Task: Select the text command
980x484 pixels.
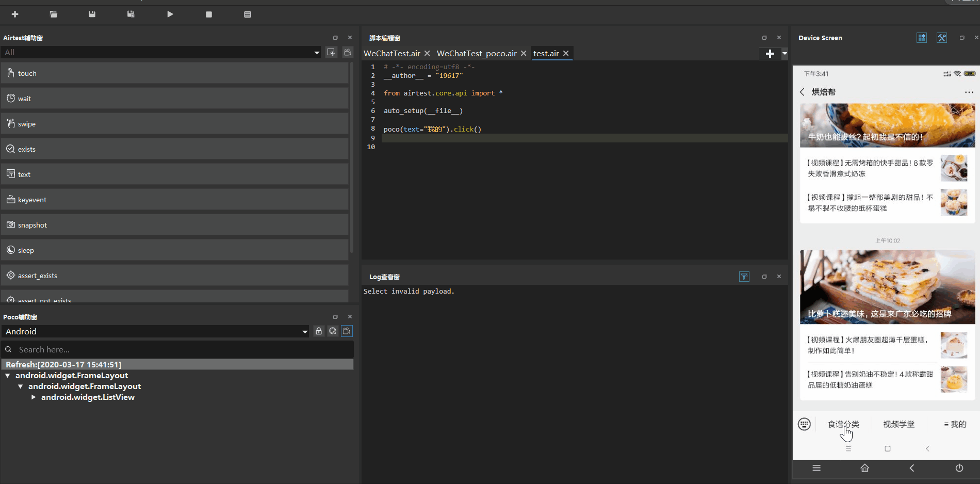Action: point(174,174)
